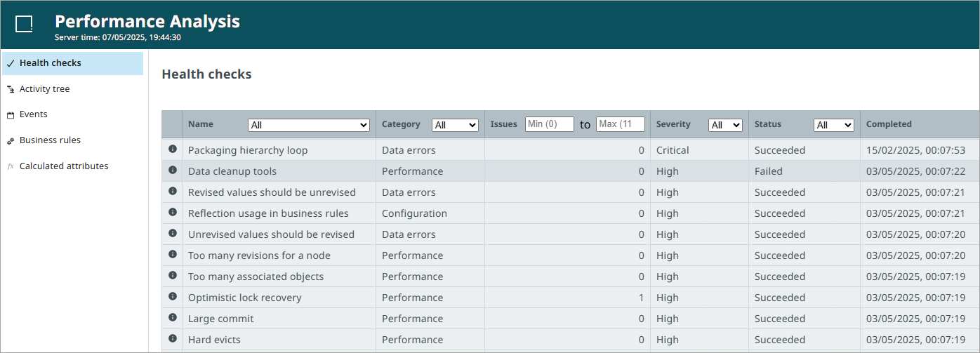980x353 pixels.
Task: Open info for Reflection usage in business rules
Action: [x=173, y=213]
